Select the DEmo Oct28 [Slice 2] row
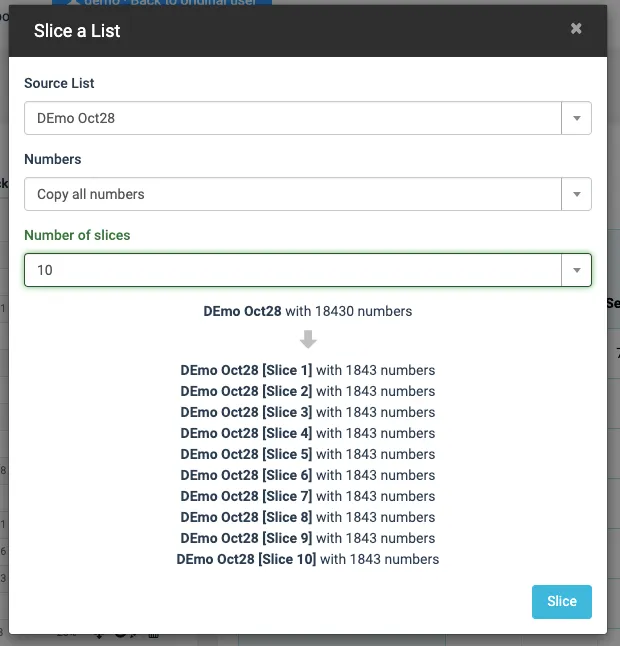Screen dimensions: 620x646 (308, 391)
